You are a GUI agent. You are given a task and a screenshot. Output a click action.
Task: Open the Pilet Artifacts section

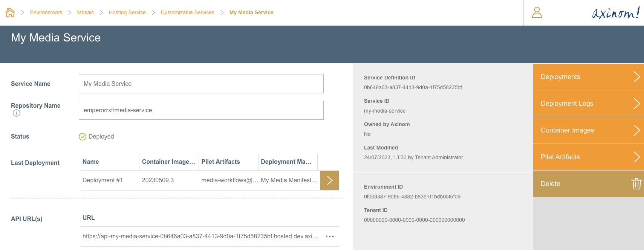(588, 157)
